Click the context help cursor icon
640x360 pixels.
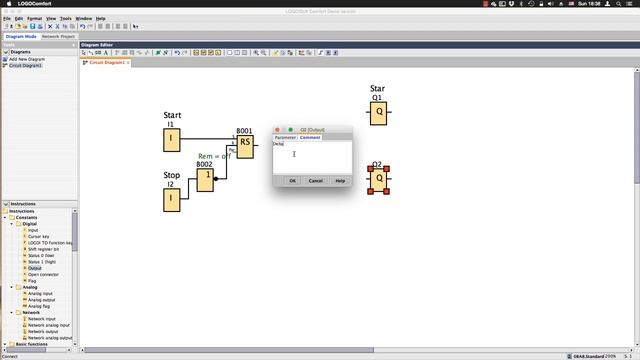pyautogui.click(x=136, y=27)
